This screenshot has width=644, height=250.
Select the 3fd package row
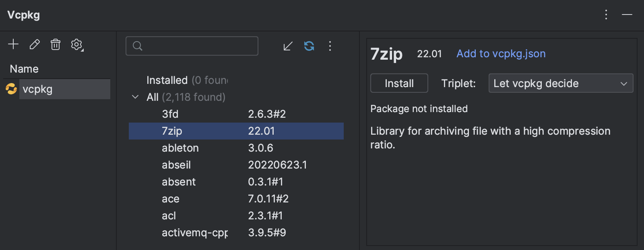[x=236, y=114]
